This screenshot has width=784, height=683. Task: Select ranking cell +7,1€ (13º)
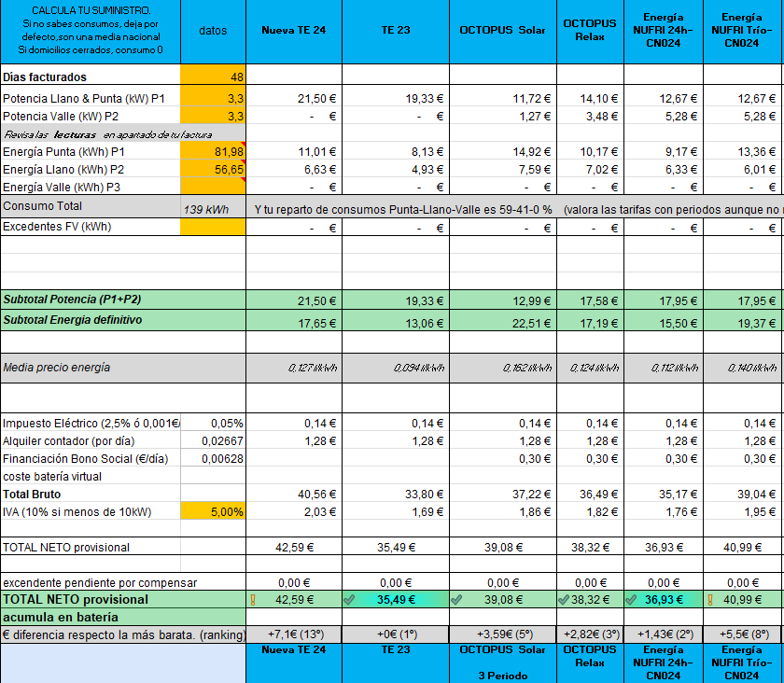click(x=294, y=634)
